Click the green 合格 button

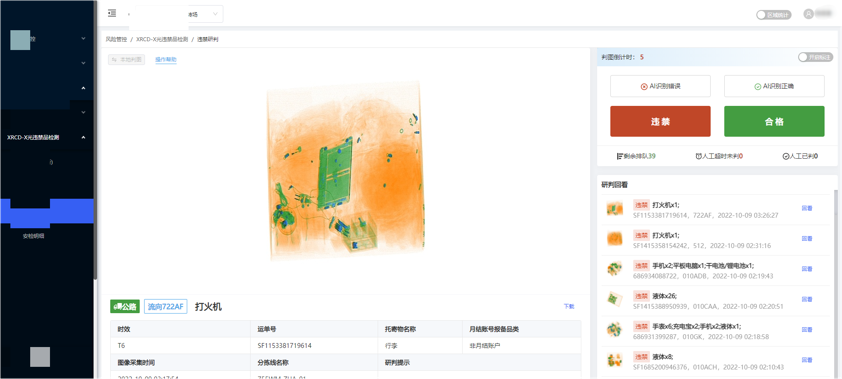pos(774,121)
